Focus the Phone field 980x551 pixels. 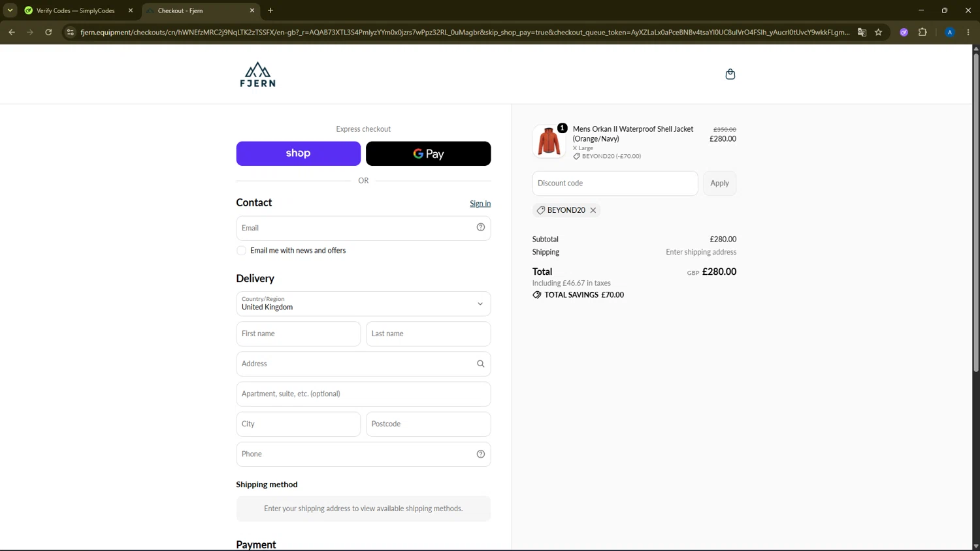coord(363,454)
